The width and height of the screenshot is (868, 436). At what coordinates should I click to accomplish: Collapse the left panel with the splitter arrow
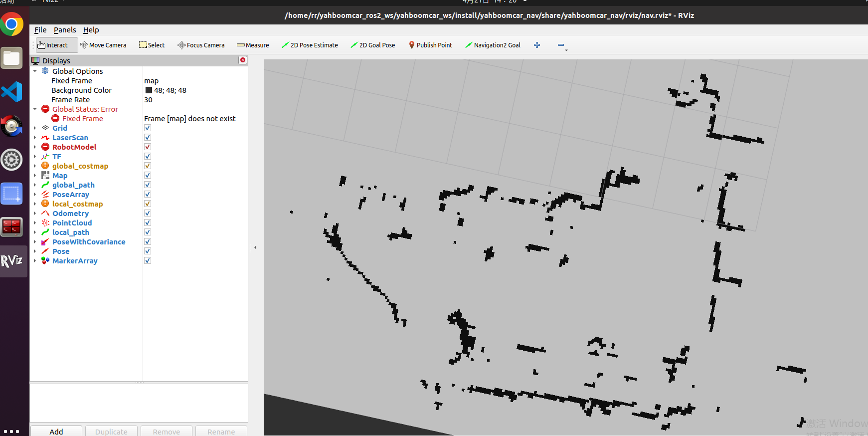(255, 247)
